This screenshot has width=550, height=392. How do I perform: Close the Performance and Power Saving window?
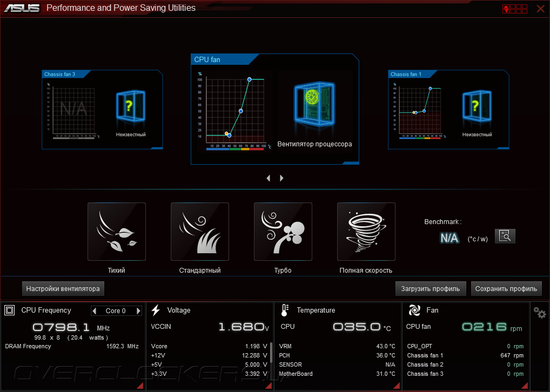click(540, 9)
